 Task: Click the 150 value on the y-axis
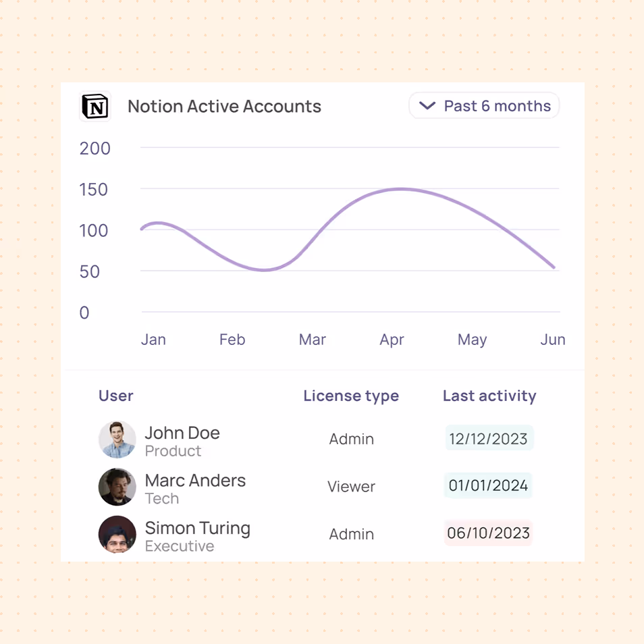[94, 189]
